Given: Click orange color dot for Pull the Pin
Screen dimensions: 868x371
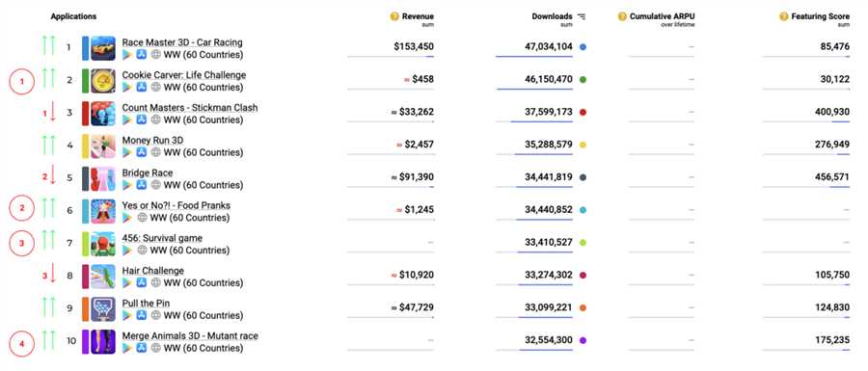Looking at the screenshot, I should coord(583,308).
